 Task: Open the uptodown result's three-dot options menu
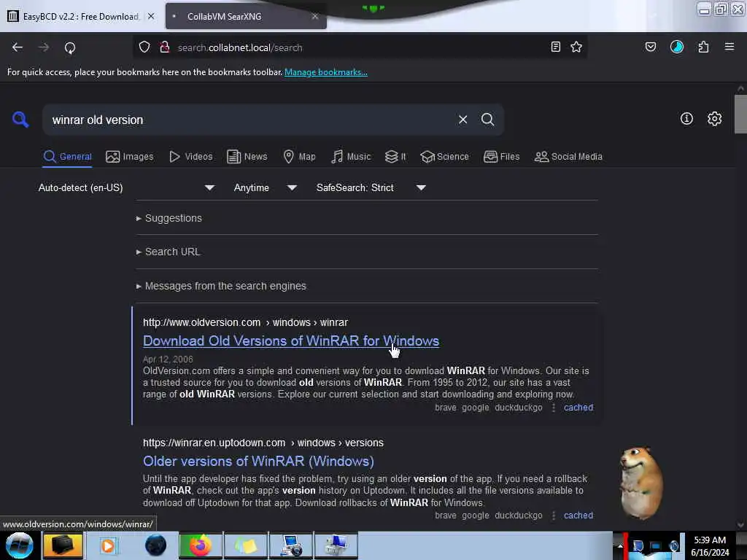(x=554, y=516)
